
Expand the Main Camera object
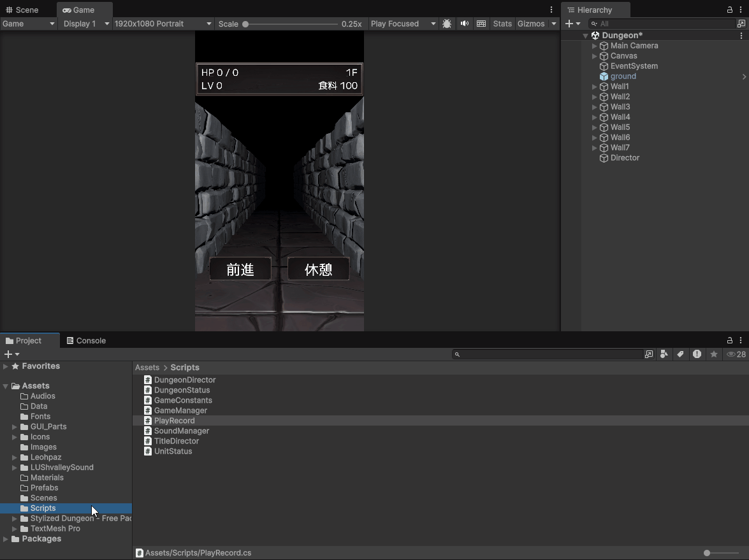pos(595,46)
